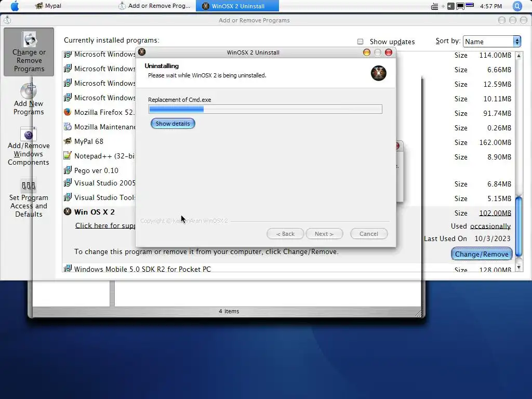Open Set Program Access and Defaults icon
The height and width of the screenshot is (399, 532).
[x=29, y=198]
